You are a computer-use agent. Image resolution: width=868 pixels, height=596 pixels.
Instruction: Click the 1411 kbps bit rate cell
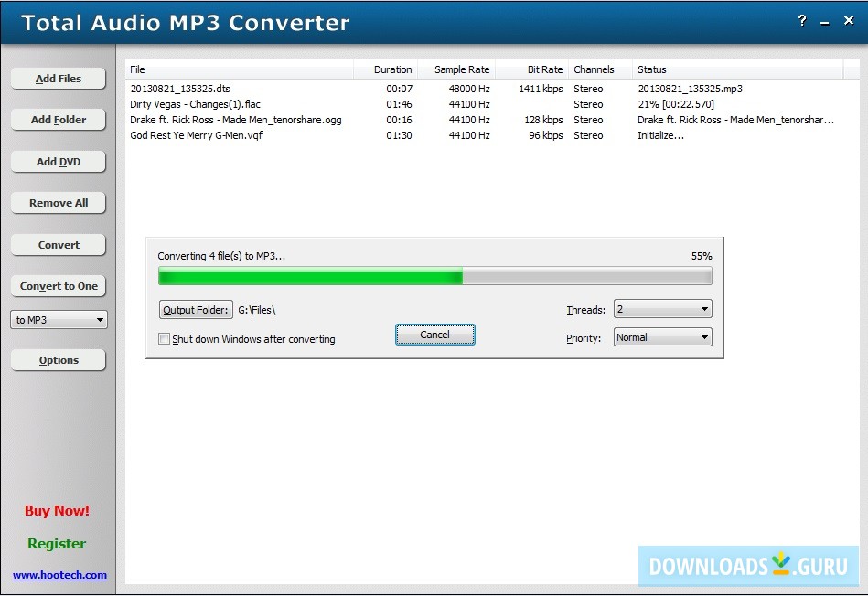click(541, 89)
